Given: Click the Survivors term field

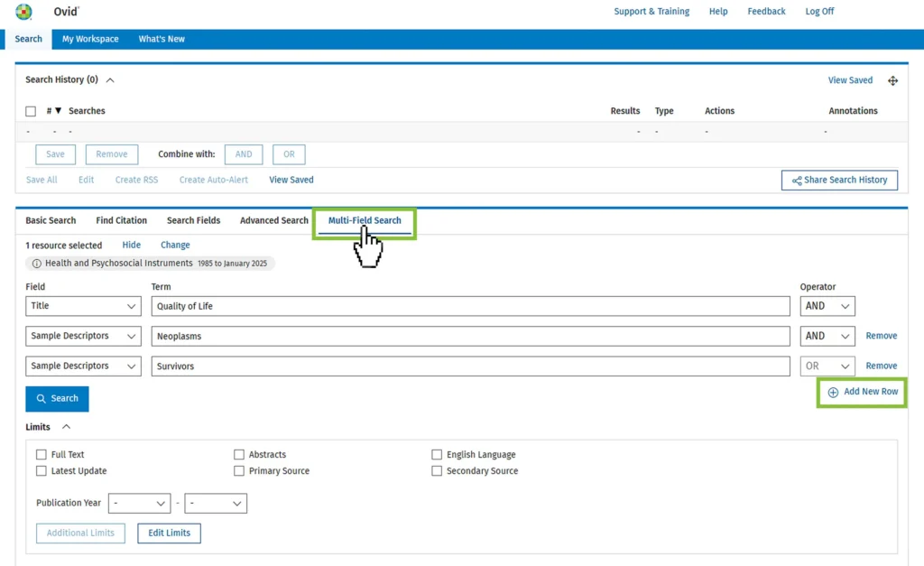Looking at the screenshot, I should 470,367.
